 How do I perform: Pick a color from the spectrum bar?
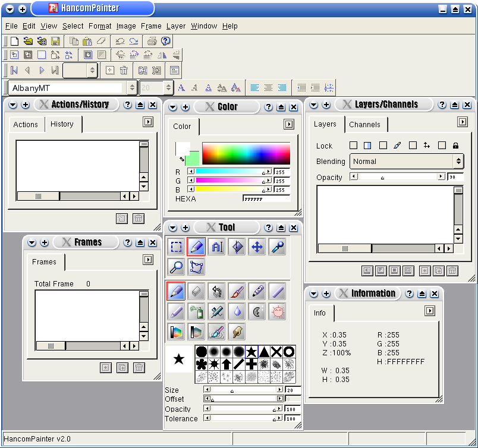[246, 153]
